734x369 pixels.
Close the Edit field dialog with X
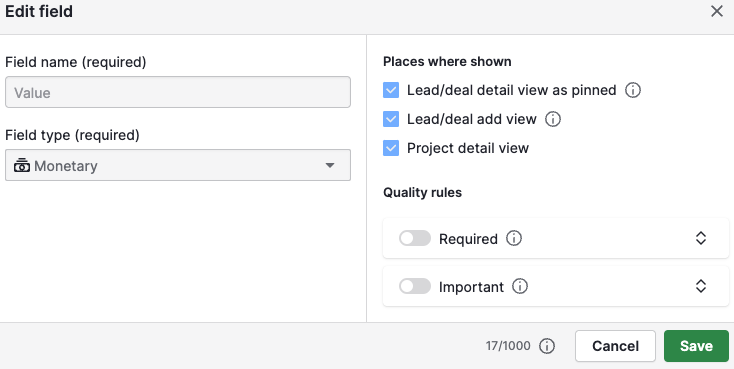click(x=717, y=11)
